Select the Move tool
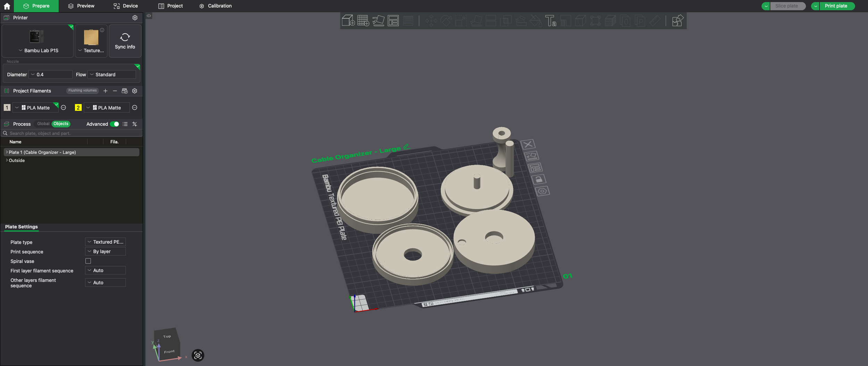The height and width of the screenshot is (366, 868). click(x=432, y=20)
